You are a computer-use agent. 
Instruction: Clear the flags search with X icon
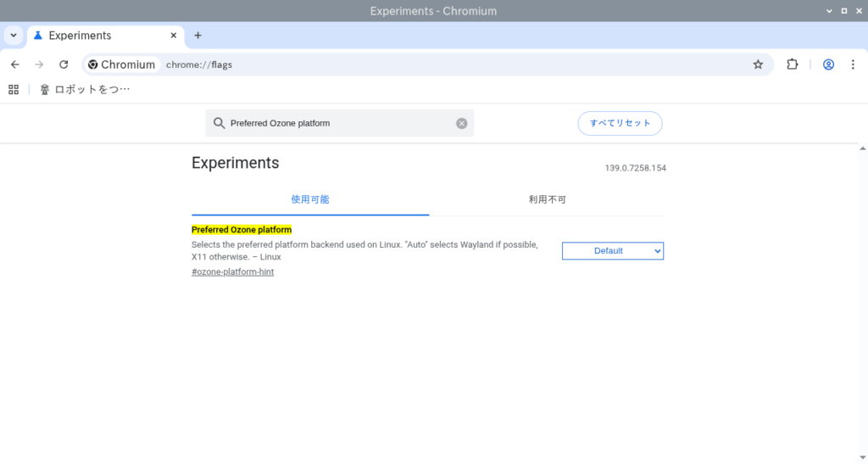tap(462, 123)
